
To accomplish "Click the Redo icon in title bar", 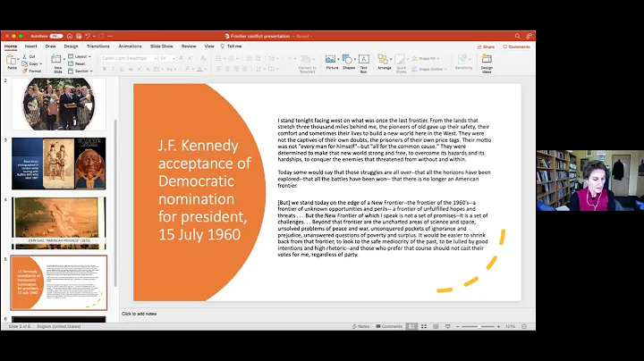I will pyautogui.click(x=101, y=36).
